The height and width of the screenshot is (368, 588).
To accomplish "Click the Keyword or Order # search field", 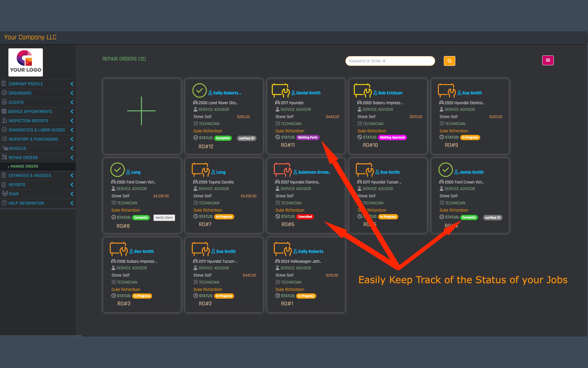I will [x=390, y=61].
